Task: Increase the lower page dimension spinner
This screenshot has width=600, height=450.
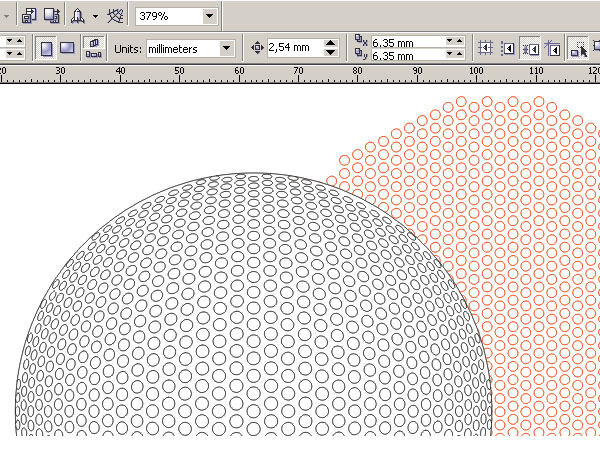Action: click(20, 54)
